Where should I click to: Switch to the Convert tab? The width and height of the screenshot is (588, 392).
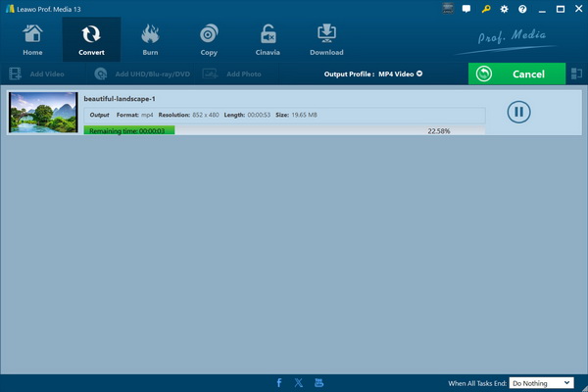(x=91, y=40)
